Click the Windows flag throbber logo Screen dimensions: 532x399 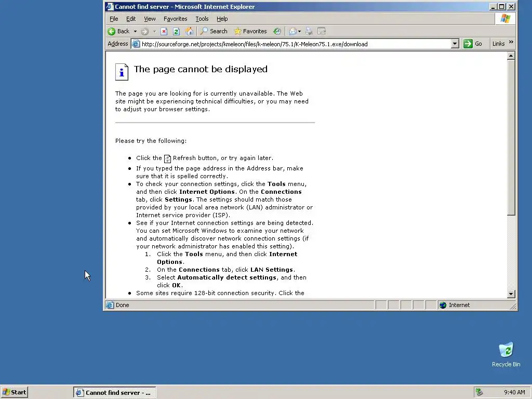click(x=505, y=19)
